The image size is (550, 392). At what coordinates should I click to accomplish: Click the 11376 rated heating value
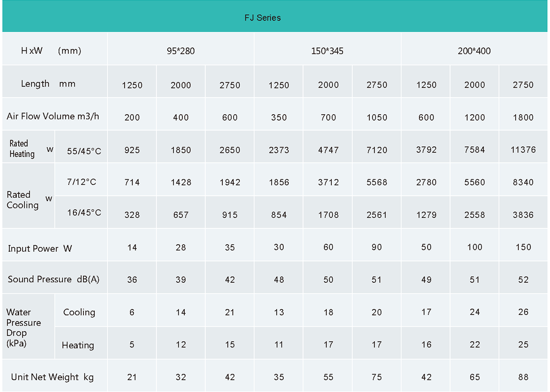pyautogui.click(x=523, y=150)
